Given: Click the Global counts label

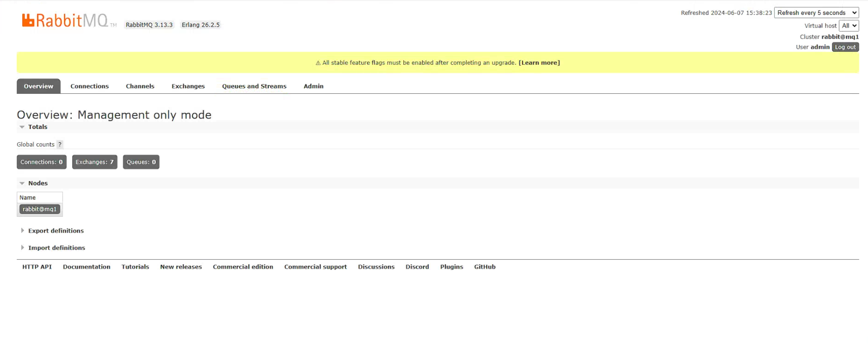Looking at the screenshot, I should coord(36,145).
